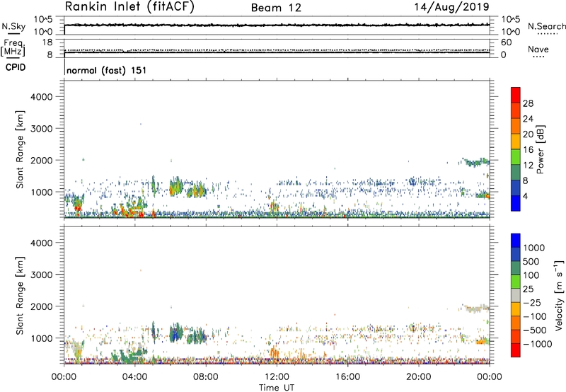
Task: Click "Slant Range [km]" label of Velocity panel
Action: (20, 295)
